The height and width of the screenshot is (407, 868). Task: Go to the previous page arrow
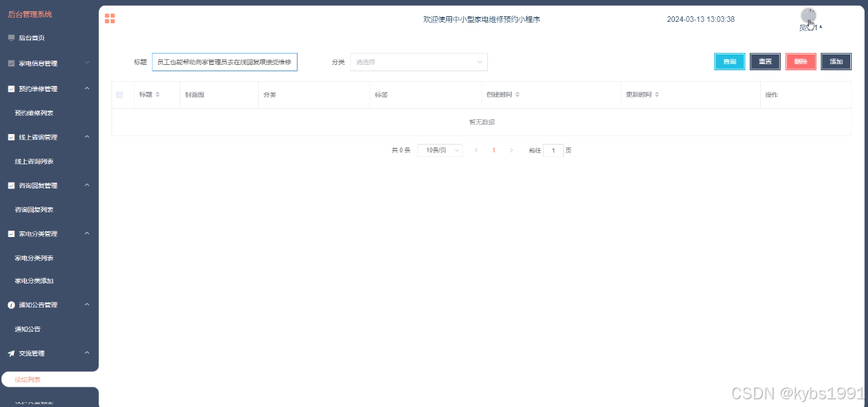(x=476, y=150)
